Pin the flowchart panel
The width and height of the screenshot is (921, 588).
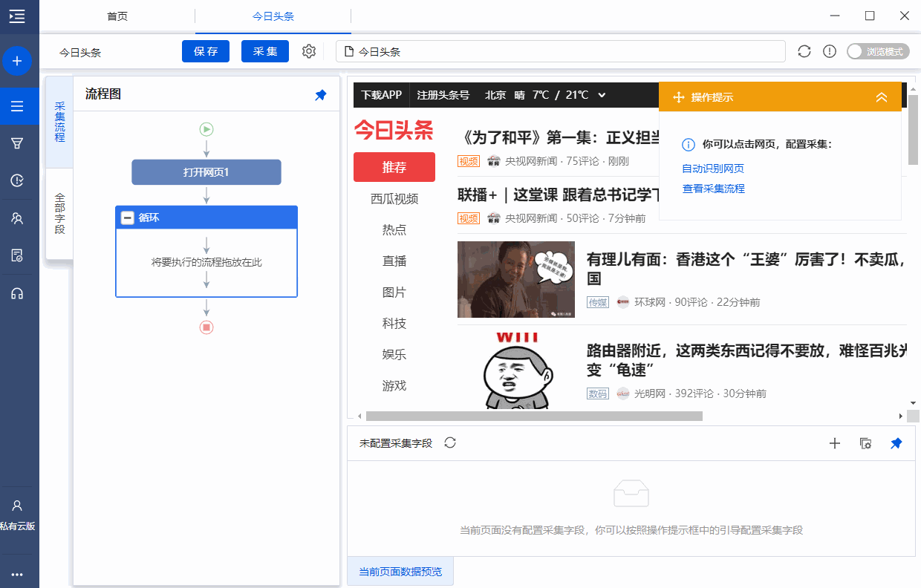(x=321, y=95)
